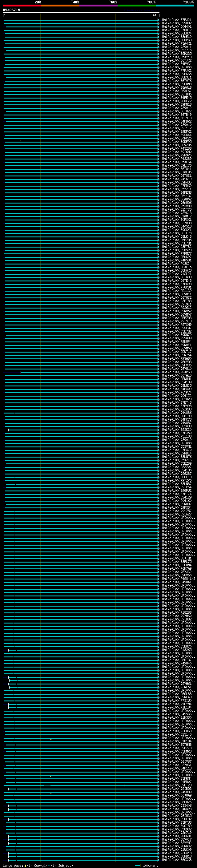This screenshot has height=868, width=197.
Task: Click the alignment bar for UniRef100_C0PCZ6
Action: coord(81,139)
